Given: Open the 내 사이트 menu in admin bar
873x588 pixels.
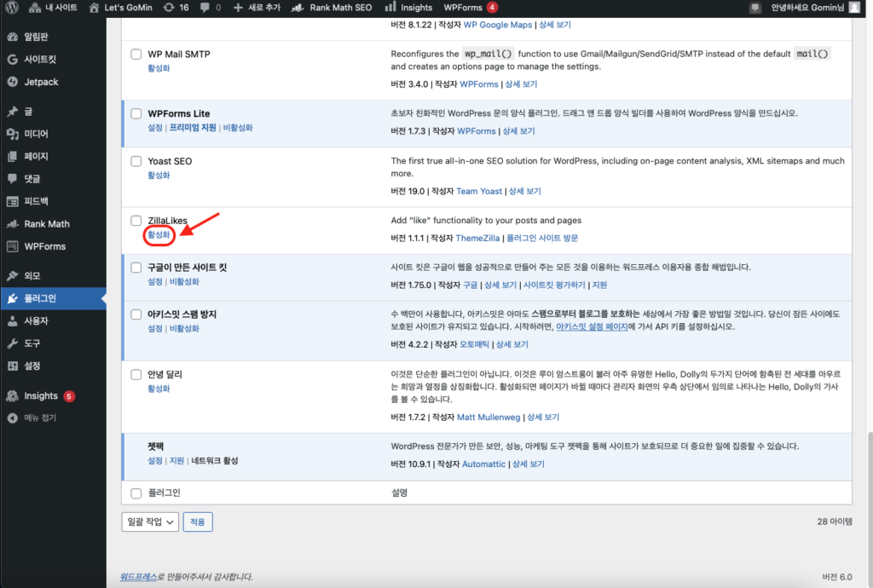Looking at the screenshot, I should coord(53,7).
